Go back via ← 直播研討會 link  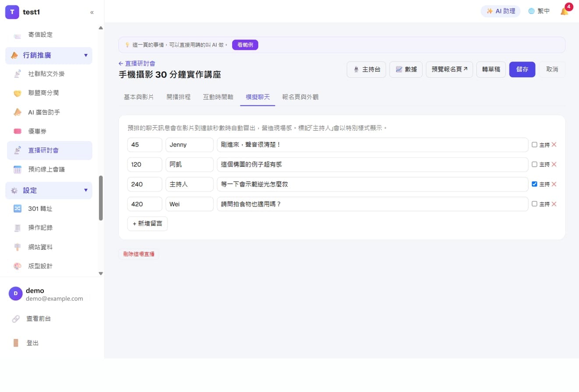(x=137, y=63)
